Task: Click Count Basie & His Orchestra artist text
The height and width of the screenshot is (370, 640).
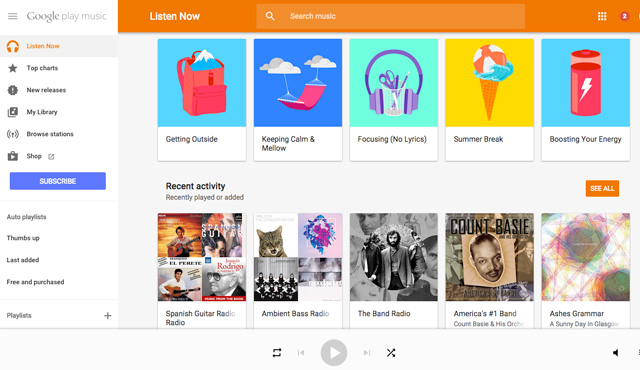Action: (489, 324)
